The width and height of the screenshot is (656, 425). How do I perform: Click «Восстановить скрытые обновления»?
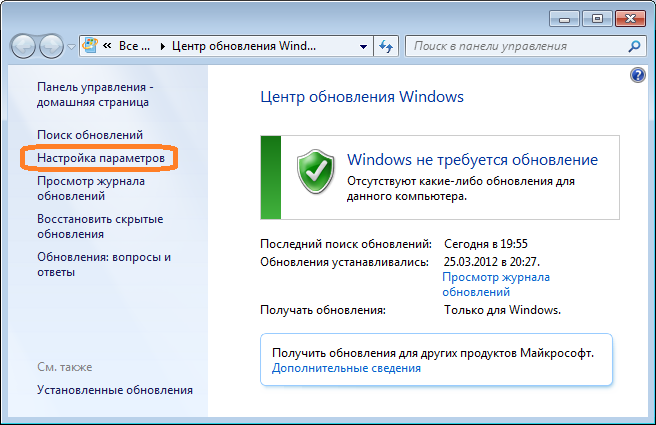point(100,226)
